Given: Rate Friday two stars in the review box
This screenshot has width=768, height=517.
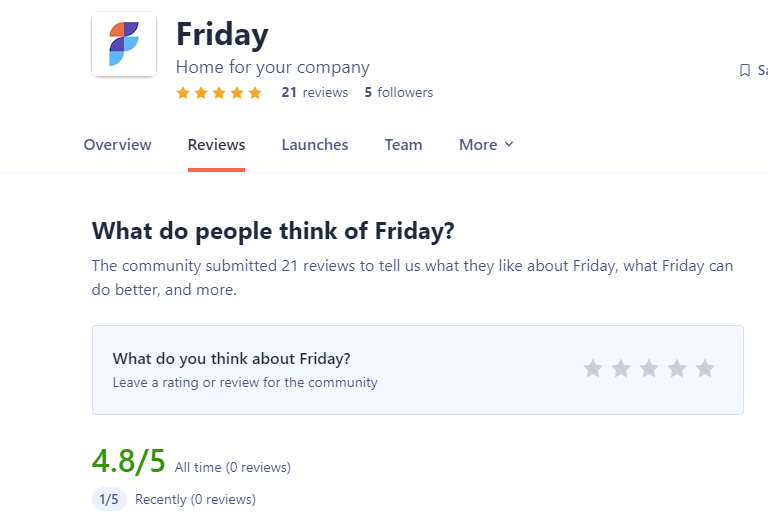Looking at the screenshot, I should tap(621, 369).
